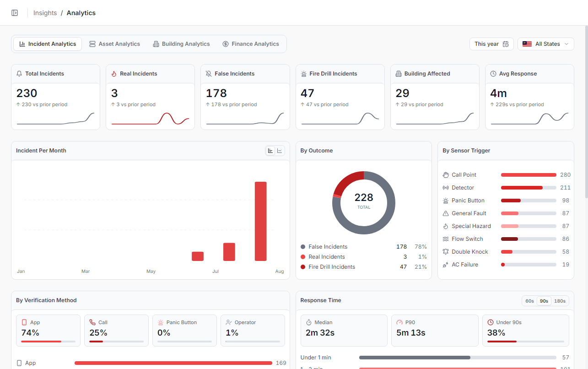Viewport: 588px width, 369px height.
Task: Go to Insights breadcrumb
Action: (x=45, y=13)
